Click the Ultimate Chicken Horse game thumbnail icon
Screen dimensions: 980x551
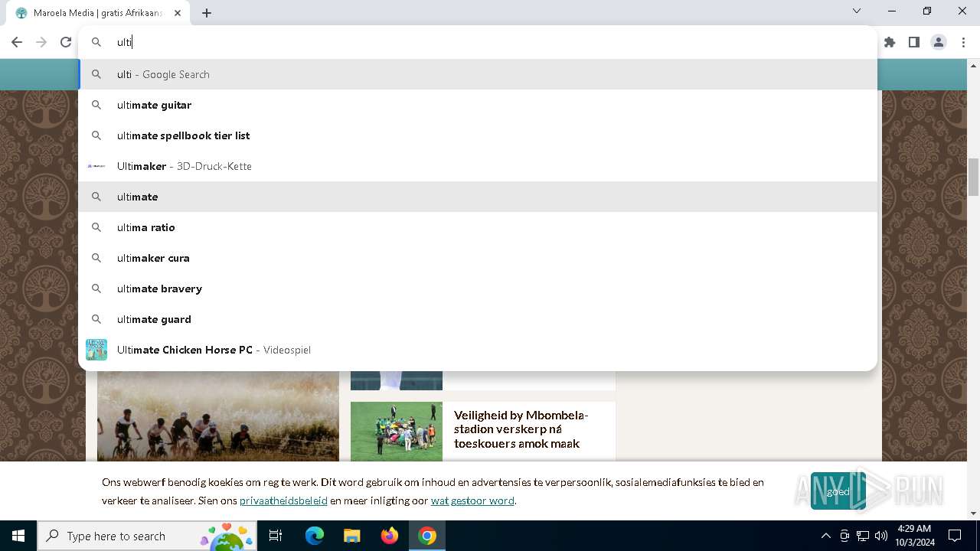click(x=96, y=350)
